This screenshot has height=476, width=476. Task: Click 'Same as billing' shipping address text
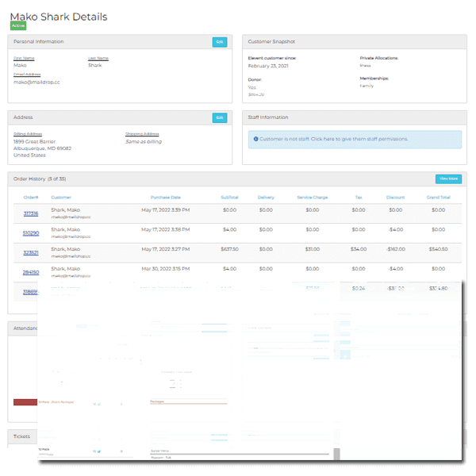pos(144,142)
